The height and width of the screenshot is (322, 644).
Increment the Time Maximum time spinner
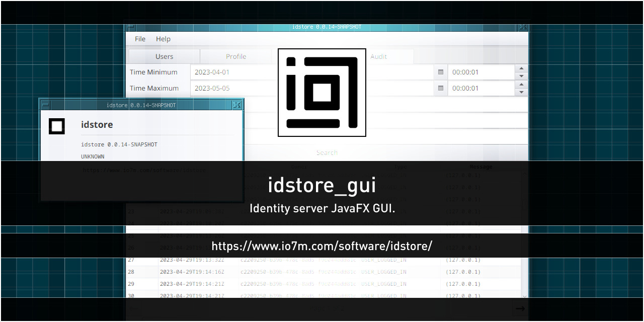click(x=521, y=85)
